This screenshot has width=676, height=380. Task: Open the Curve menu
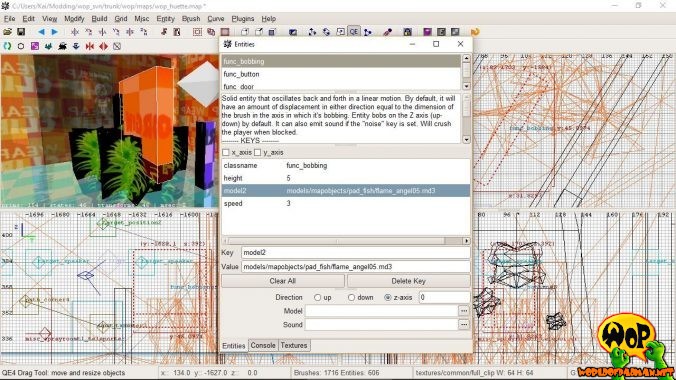216,19
